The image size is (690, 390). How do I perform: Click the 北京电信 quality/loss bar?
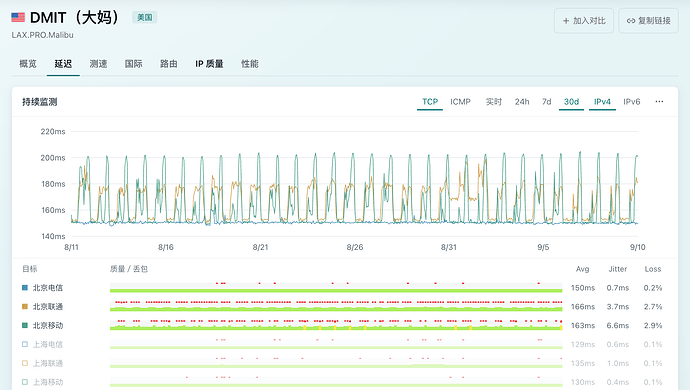336,287
